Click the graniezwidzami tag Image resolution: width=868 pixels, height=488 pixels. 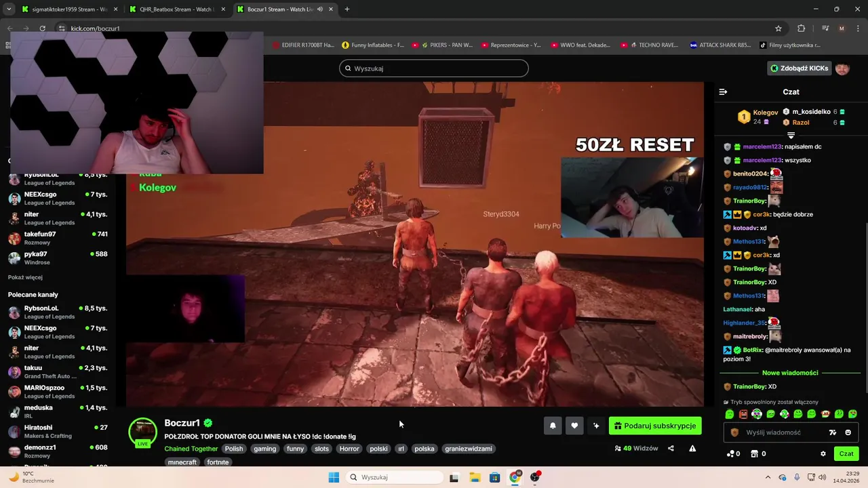point(469,449)
